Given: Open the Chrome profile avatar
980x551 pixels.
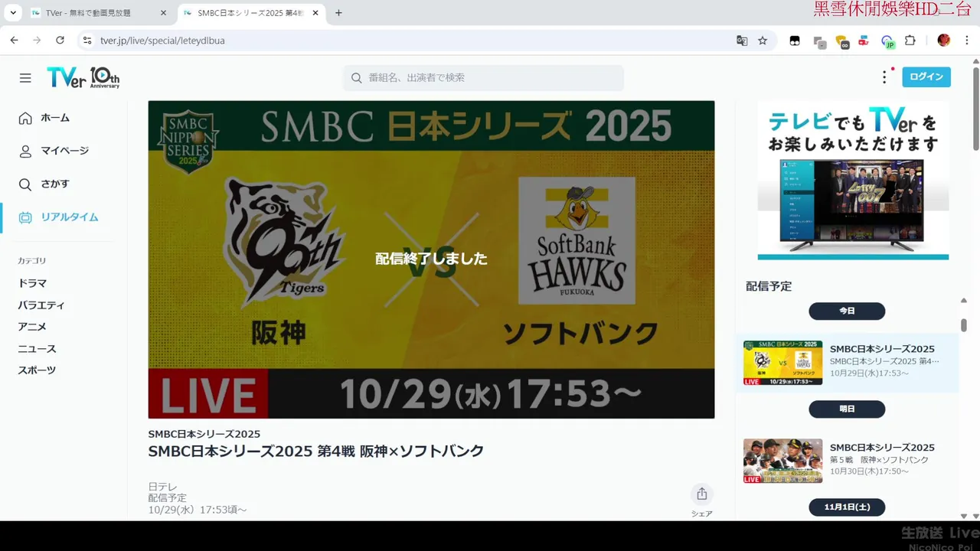Looking at the screenshot, I should click(944, 41).
